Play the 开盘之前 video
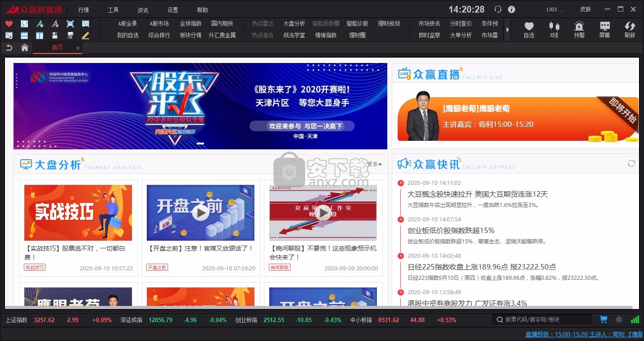 point(200,212)
